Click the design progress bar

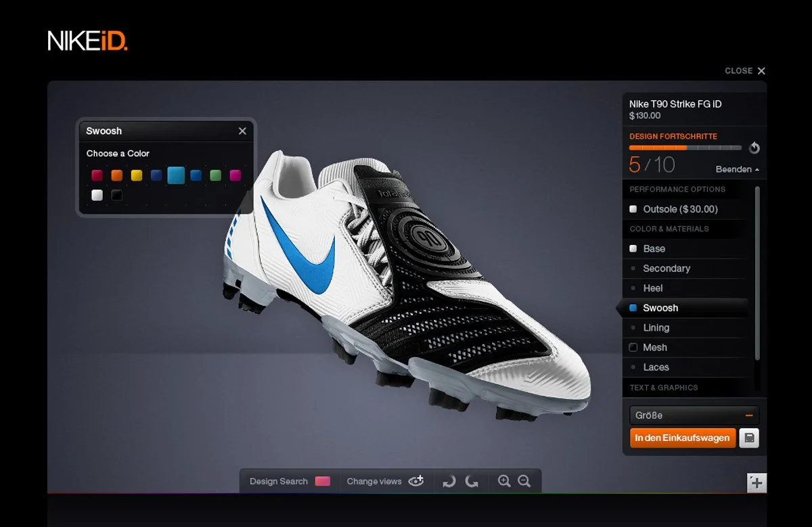click(685, 147)
